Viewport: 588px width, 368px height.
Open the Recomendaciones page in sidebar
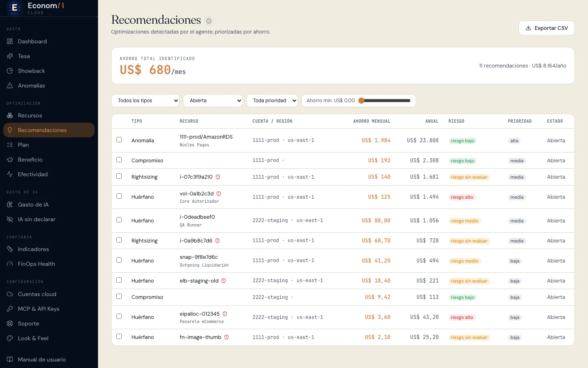click(x=49, y=130)
